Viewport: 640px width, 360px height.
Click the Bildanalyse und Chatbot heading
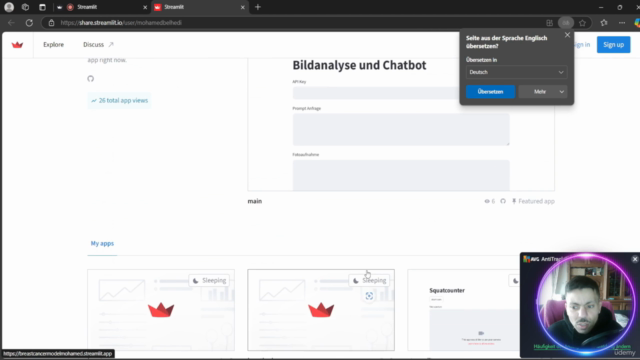point(359,65)
